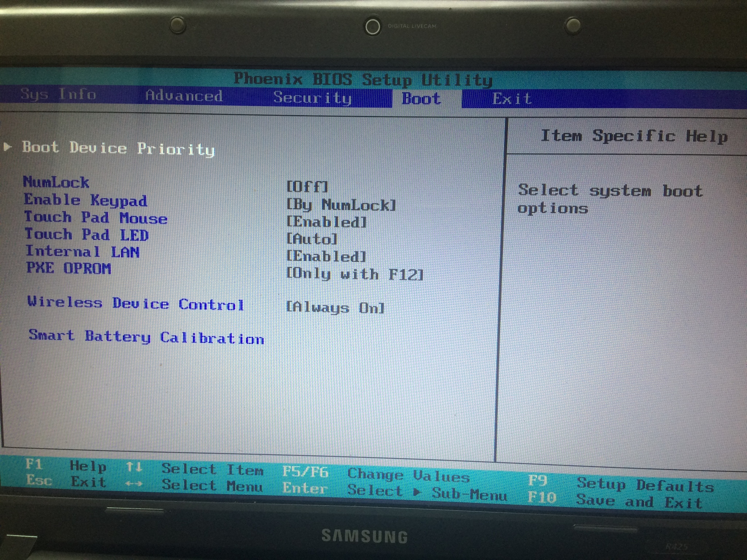Click the up-down arrows Select Item icon
The image size is (747, 560).
point(133,467)
